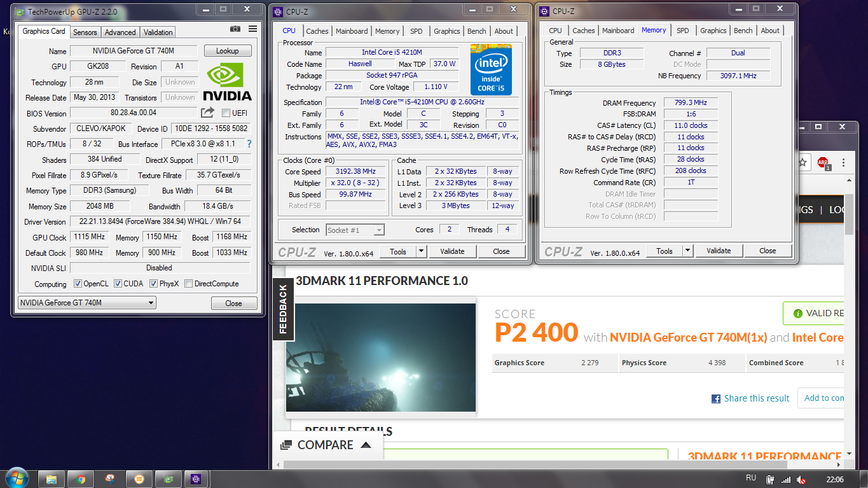Toggle the UEFI checkbox

(226, 113)
